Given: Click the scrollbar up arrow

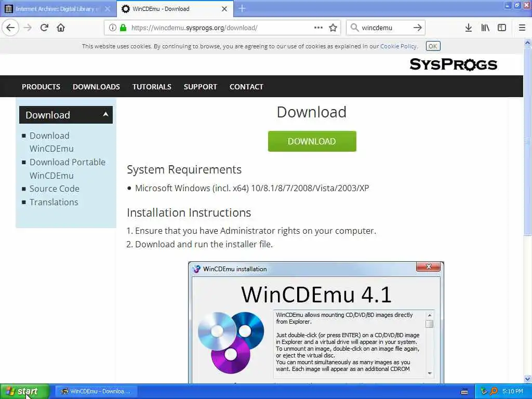Looking at the screenshot, I should 527,43.
